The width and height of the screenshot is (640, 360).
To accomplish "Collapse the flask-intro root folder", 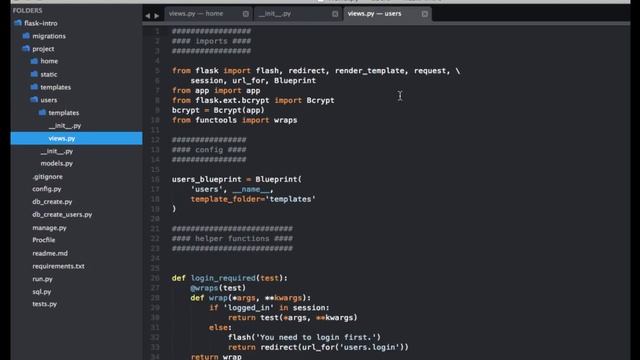I will 41,23.
